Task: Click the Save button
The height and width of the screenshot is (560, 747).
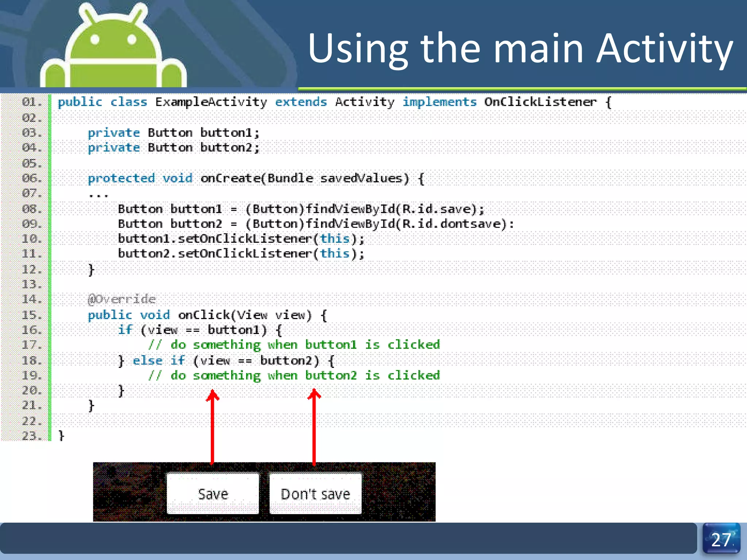Action: (213, 493)
